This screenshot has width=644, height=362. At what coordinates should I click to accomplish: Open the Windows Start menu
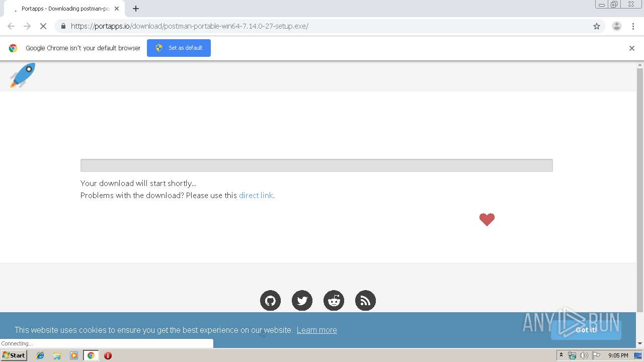[14, 355]
